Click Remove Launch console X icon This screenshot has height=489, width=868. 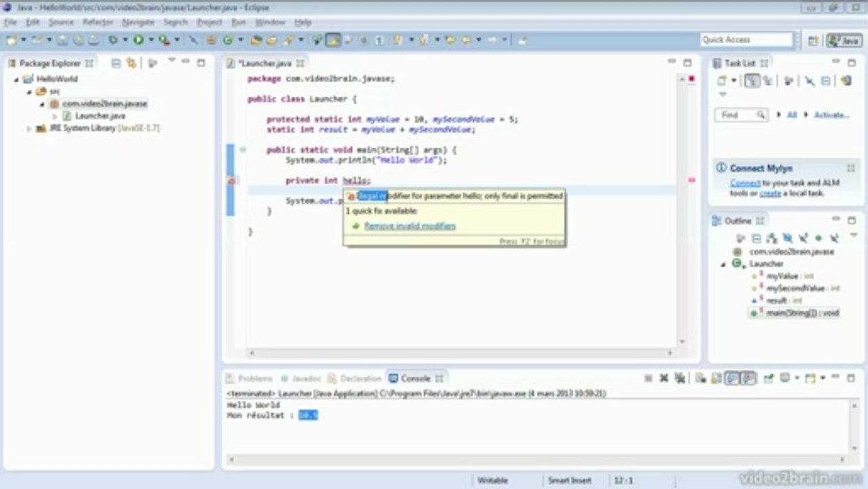[x=664, y=378]
